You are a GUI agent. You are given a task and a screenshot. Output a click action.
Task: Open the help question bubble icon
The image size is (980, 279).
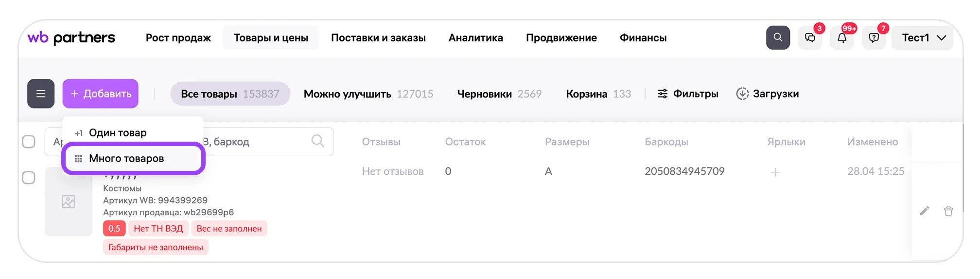(874, 37)
